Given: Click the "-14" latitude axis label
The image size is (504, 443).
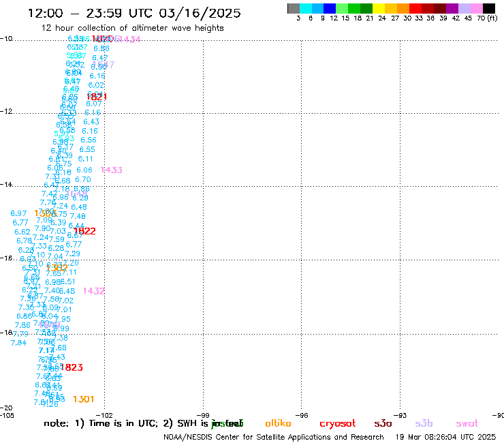Looking at the screenshot, I should [6, 184].
